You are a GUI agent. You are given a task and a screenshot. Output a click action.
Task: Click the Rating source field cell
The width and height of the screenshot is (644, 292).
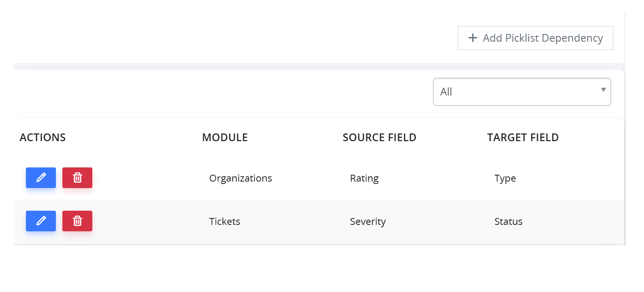tap(364, 178)
